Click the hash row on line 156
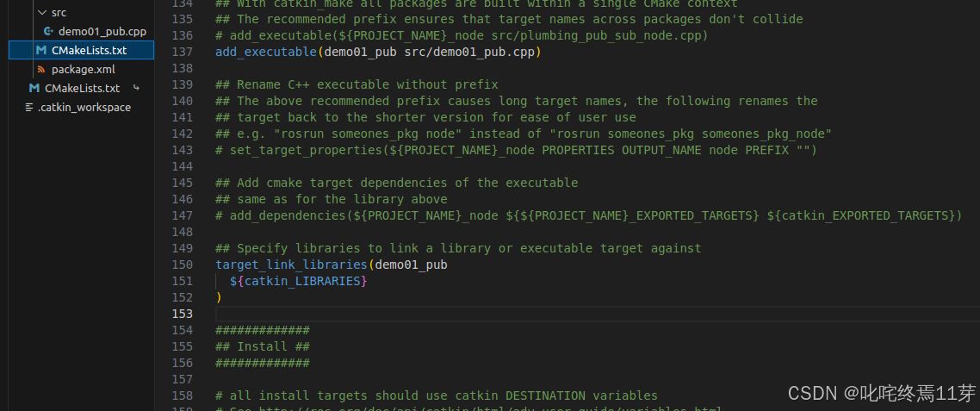The height and width of the screenshot is (411, 980). click(x=263, y=363)
